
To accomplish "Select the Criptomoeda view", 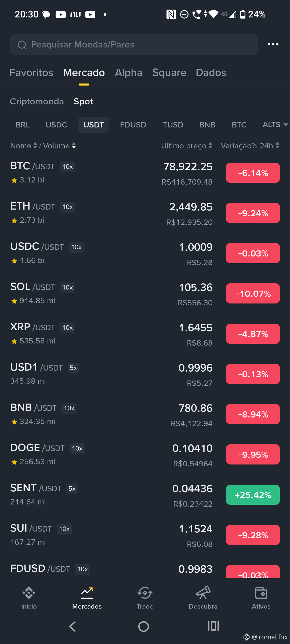I will click(37, 101).
